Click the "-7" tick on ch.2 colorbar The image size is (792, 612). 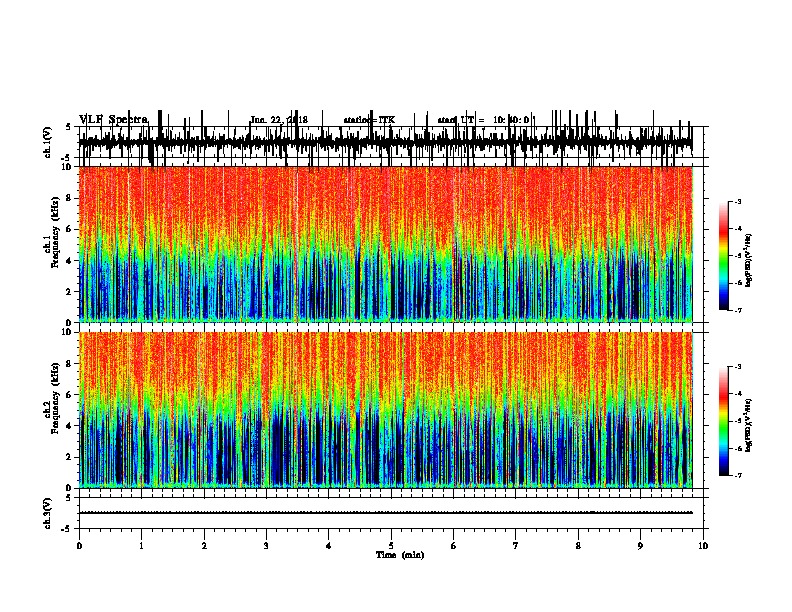coord(737,476)
